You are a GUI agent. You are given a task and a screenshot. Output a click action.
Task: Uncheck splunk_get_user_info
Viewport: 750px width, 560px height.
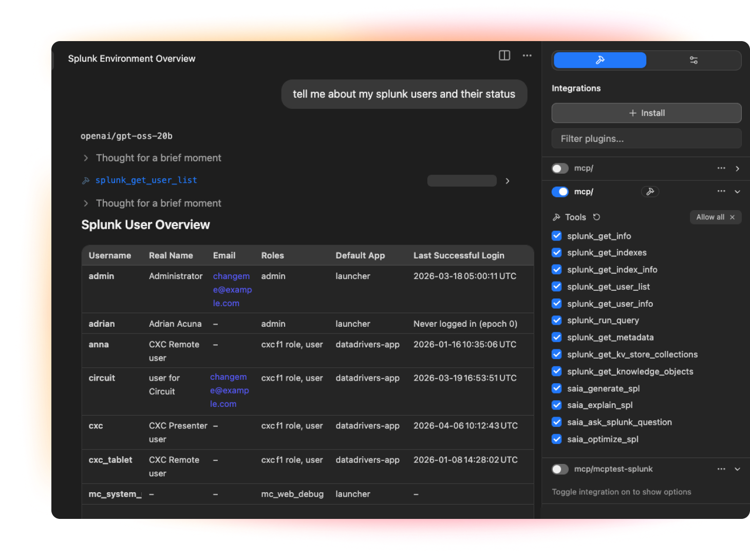tap(556, 304)
